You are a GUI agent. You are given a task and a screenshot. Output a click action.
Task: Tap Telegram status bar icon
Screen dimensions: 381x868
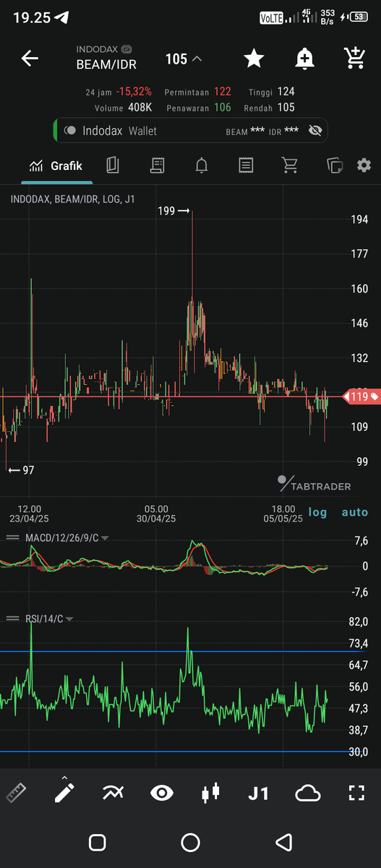click(62, 17)
